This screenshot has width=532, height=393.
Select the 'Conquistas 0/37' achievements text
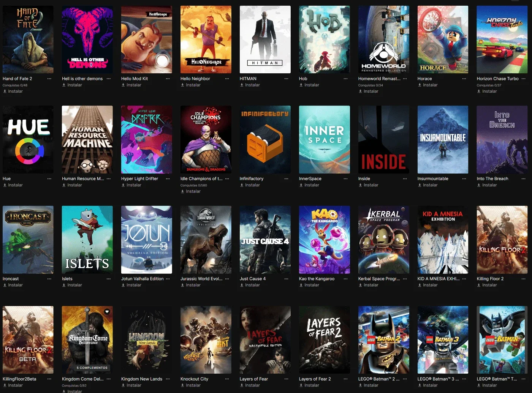tap(489, 85)
